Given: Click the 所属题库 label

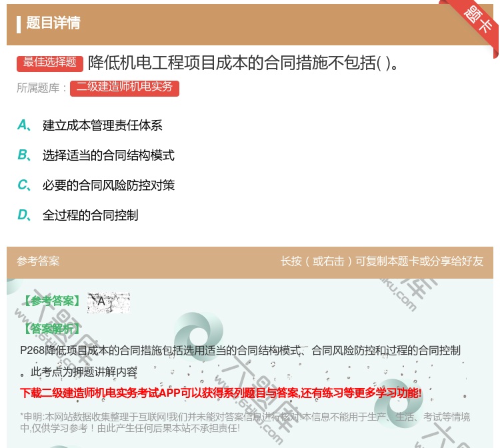Looking at the screenshot, I should coord(41,88).
